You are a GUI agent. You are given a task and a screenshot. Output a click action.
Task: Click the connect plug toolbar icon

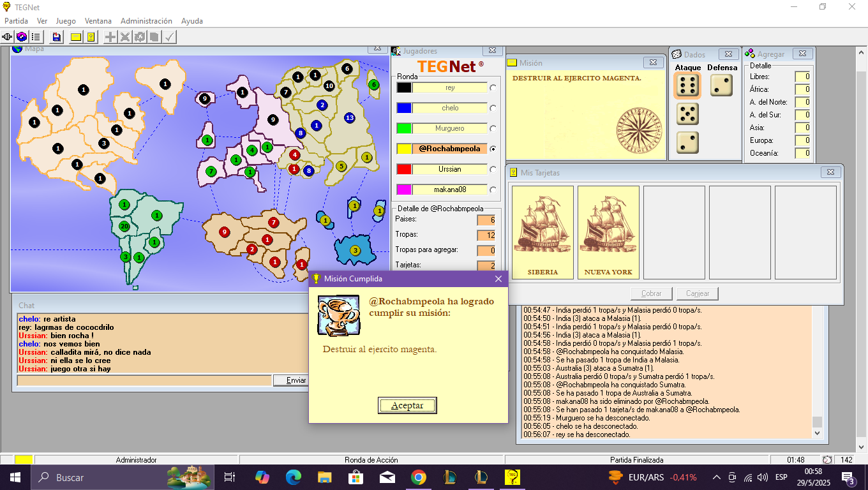tap(8, 37)
